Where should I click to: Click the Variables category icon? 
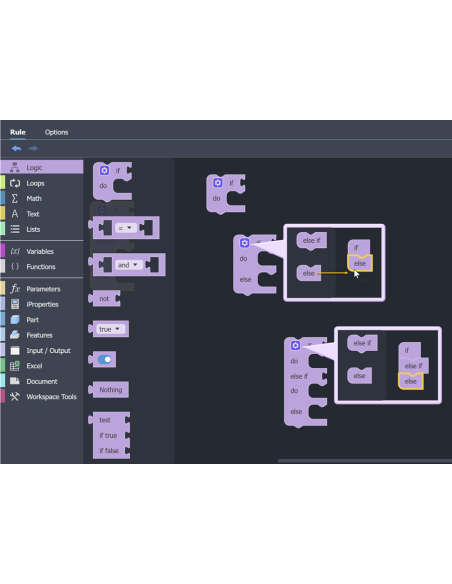pos(15,251)
